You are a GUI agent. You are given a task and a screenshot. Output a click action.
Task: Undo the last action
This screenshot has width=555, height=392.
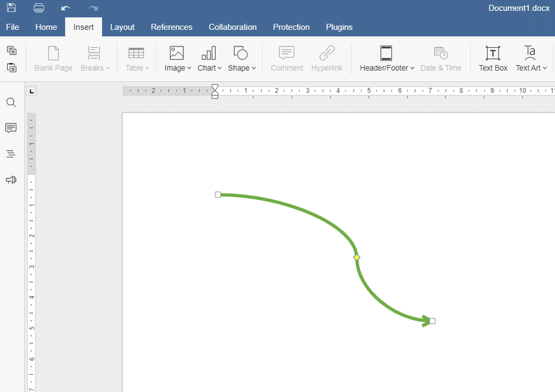[65, 8]
